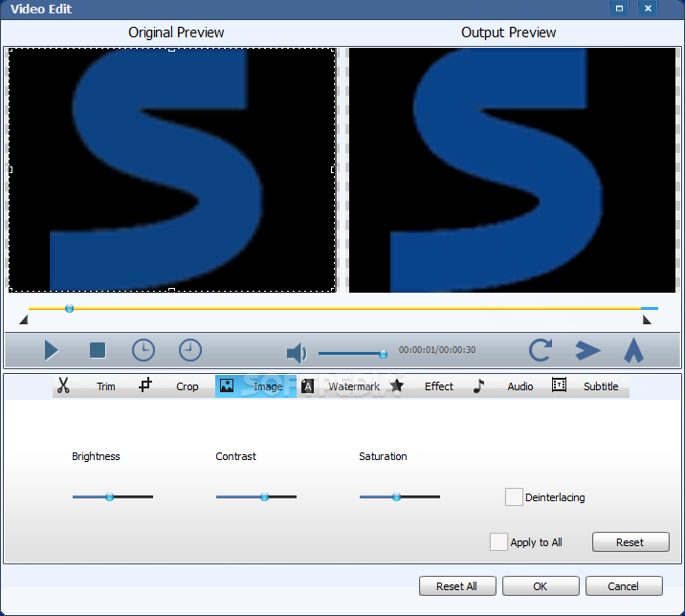The height and width of the screenshot is (616, 685).
Task: Maximize the Video Edit window
Action: [620, 9]
